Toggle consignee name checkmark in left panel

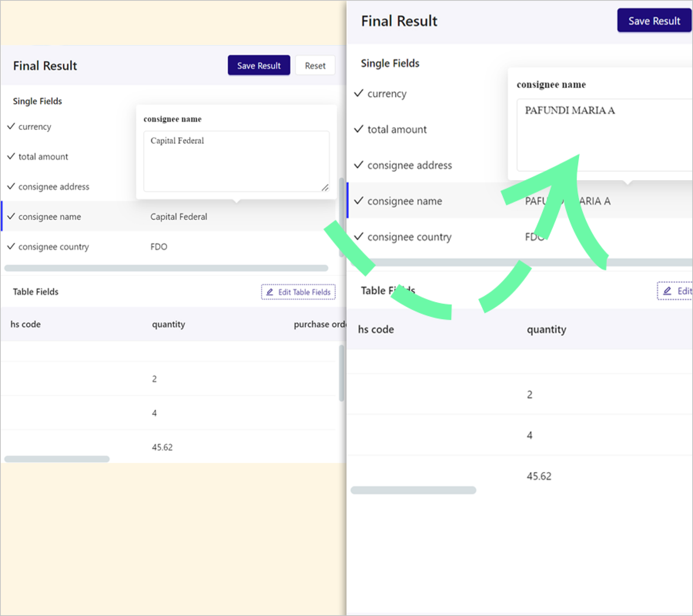coord(11,216)
